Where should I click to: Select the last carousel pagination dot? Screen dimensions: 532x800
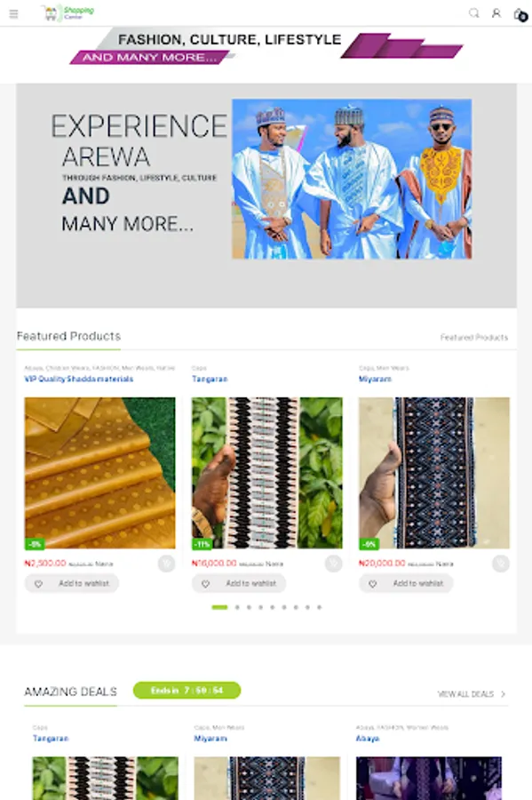[x=319, y=607]
